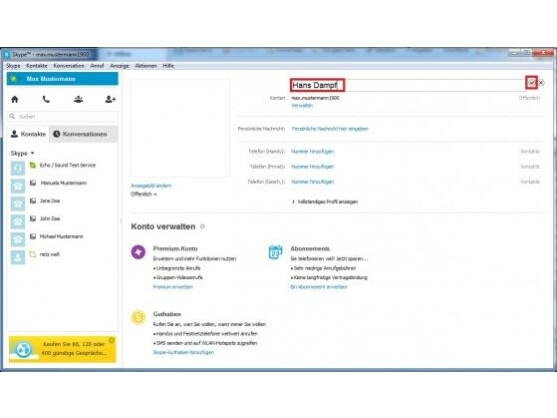
Task: Open the Kontakte menu in menu bar
Action: pyautogui.click(x=37, y=66)
